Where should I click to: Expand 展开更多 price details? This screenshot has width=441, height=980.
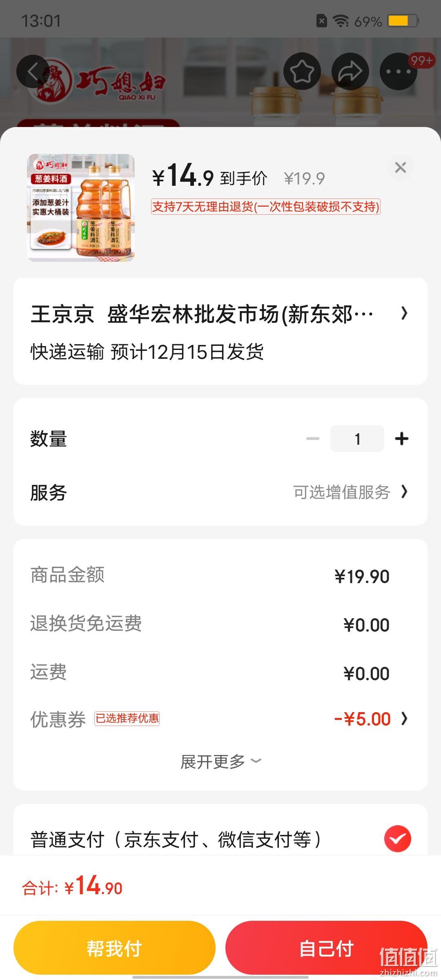[x=220, y=761]
